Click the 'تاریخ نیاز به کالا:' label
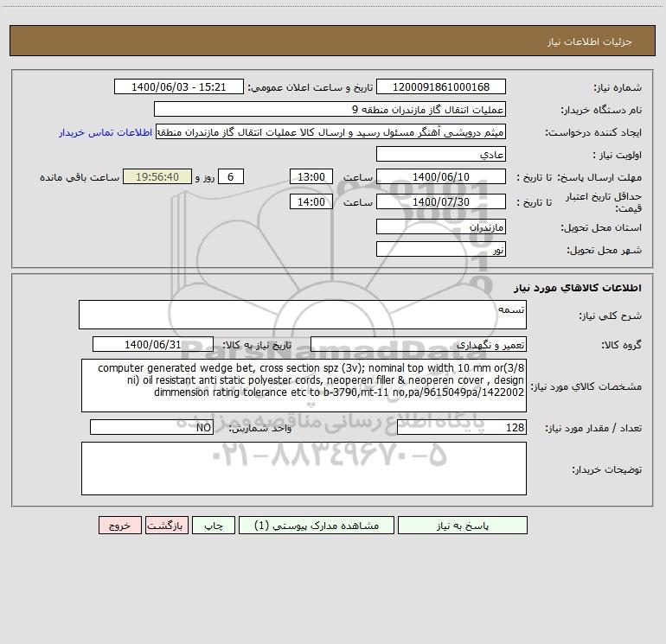The width and height of the screenshot is (666, 644). point(257,345)
